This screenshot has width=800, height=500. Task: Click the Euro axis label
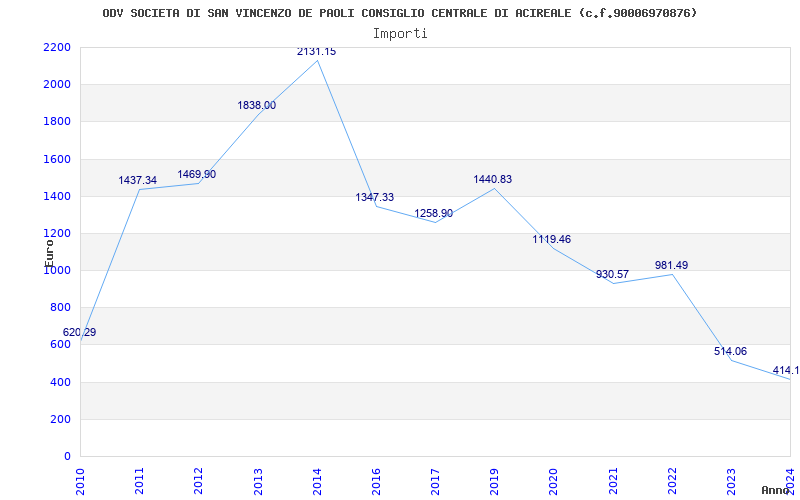pos(49,253)
